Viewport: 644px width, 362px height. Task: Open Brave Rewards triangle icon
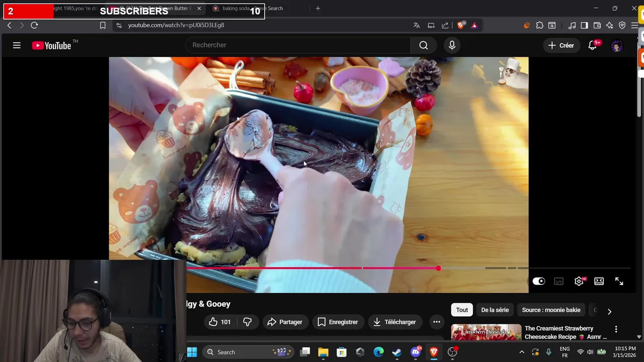[x=474, y=25]
